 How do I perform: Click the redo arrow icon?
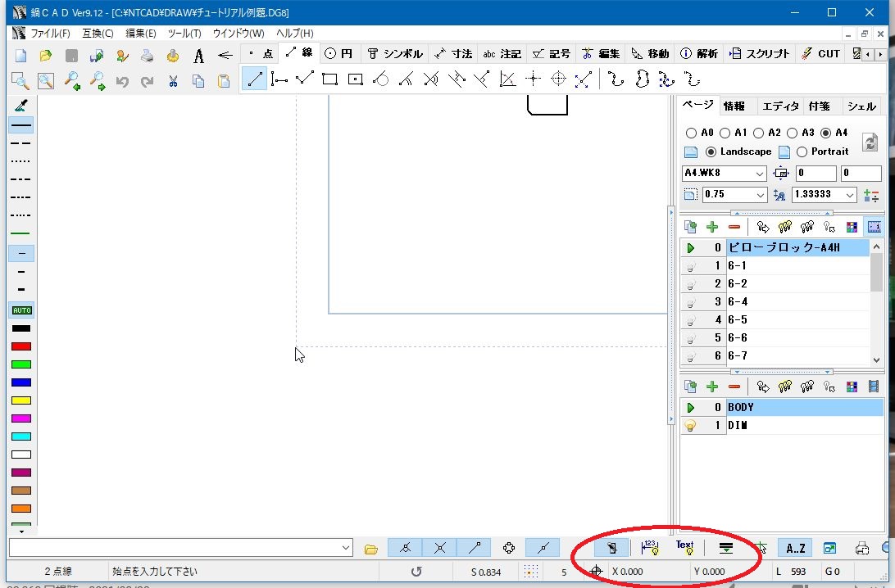(148, 81)
